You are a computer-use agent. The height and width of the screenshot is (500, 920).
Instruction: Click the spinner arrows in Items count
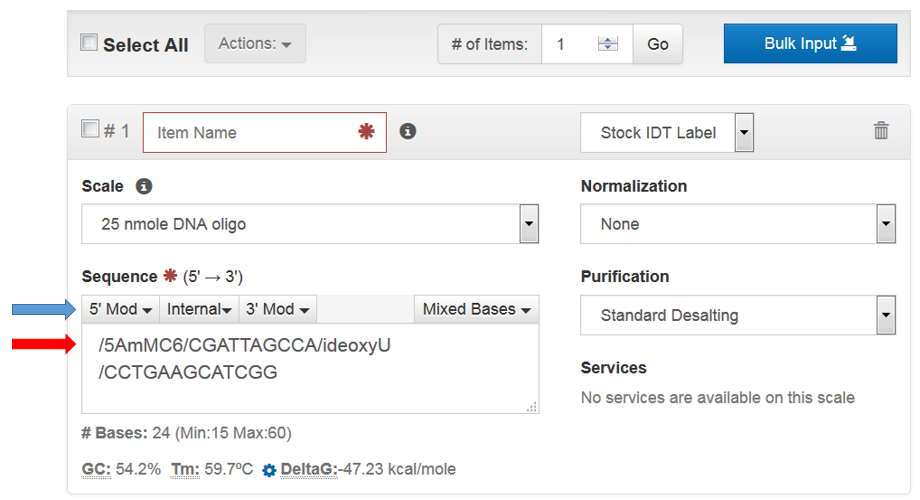pos(608,44)
